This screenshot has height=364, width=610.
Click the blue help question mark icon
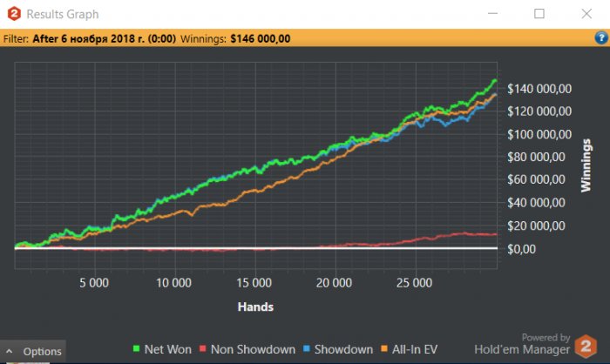click(600, 37)
